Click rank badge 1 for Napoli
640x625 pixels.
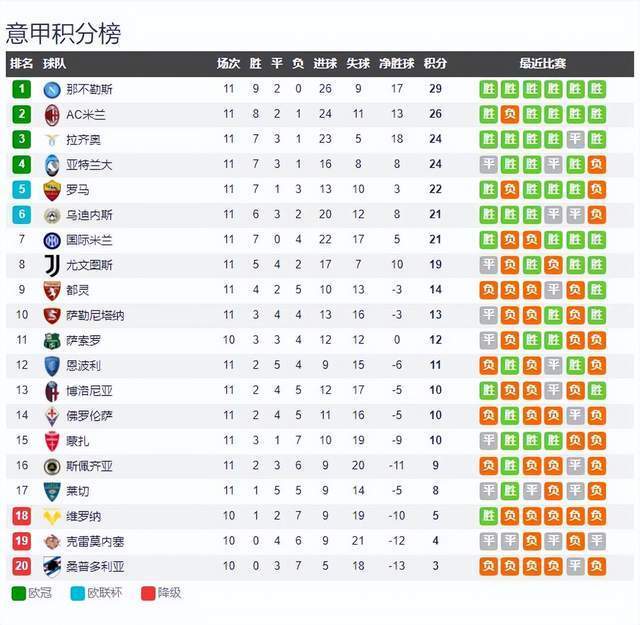[22, 89]
